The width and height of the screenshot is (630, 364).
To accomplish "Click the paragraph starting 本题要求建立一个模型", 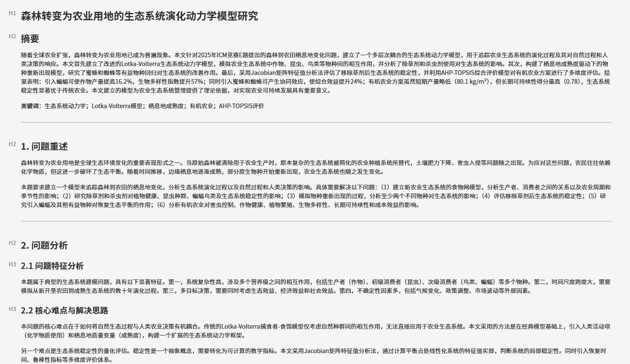I will 316,196.
